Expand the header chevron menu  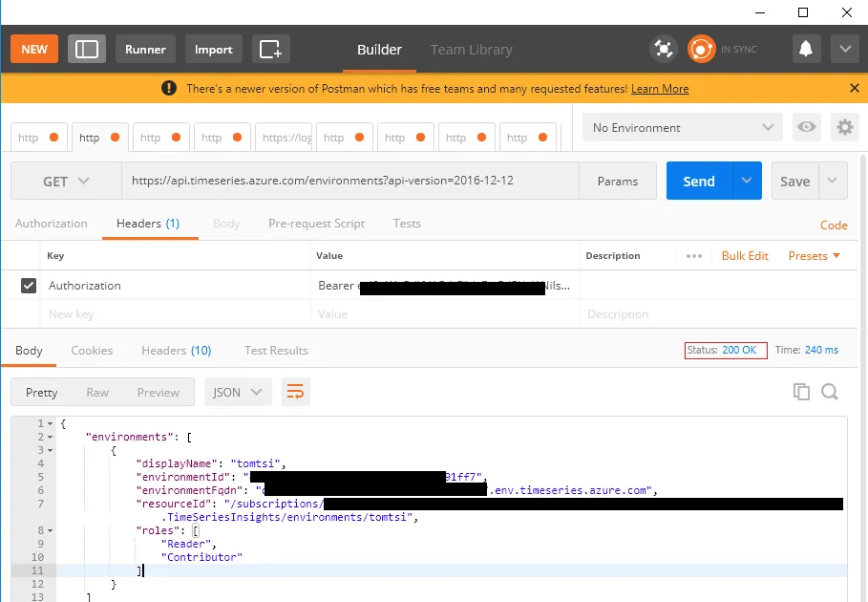click(845, 50)
